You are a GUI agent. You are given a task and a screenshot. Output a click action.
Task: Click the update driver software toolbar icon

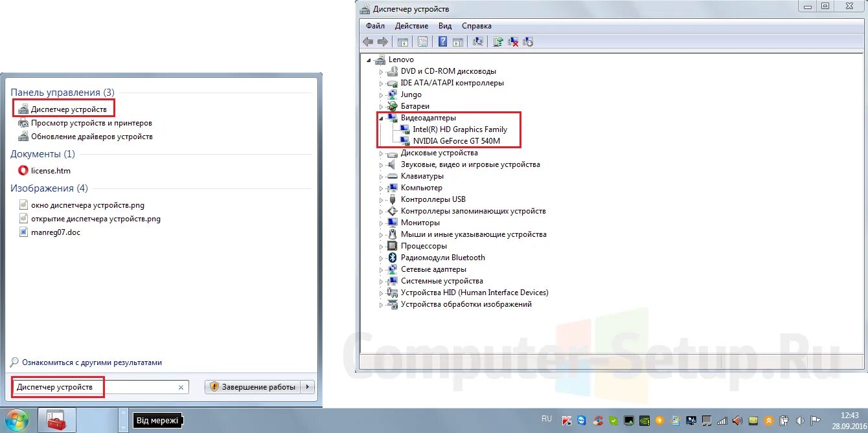pos(498,41)
